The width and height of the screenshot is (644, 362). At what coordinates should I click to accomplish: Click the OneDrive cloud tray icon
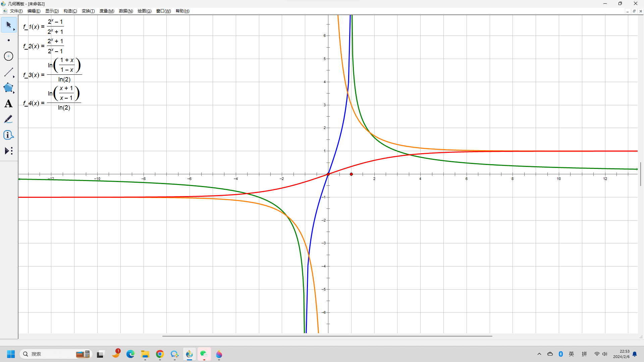click(550, 354)
